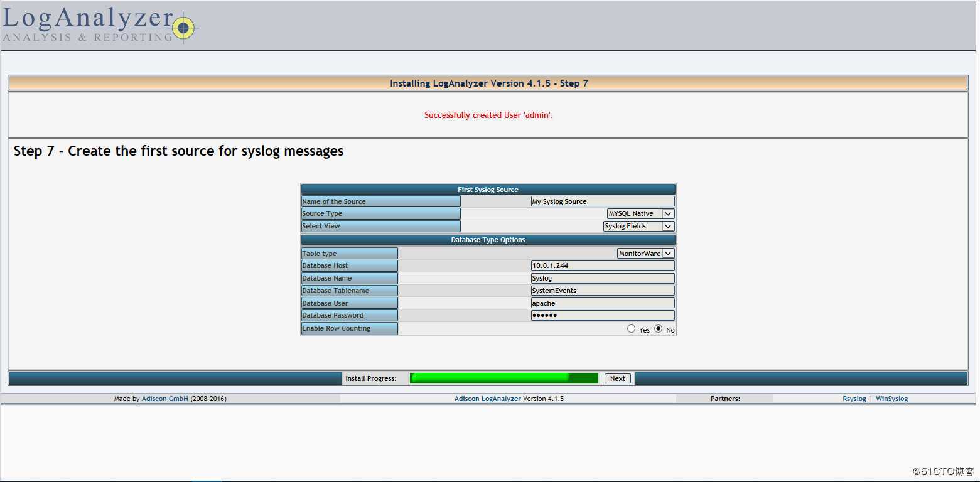Viewport: 980px width, 482px height.
Task: Open the Source Type dropdown
Action: click(640, 214)
